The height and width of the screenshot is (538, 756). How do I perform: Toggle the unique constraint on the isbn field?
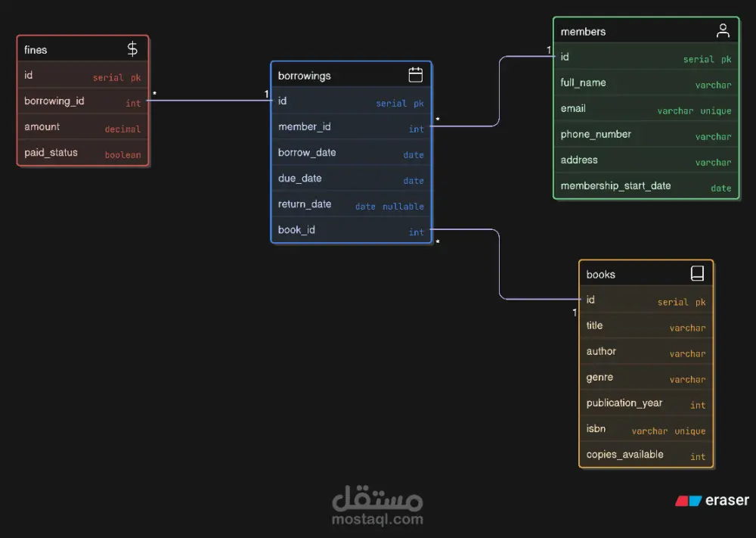click(689, 431)
